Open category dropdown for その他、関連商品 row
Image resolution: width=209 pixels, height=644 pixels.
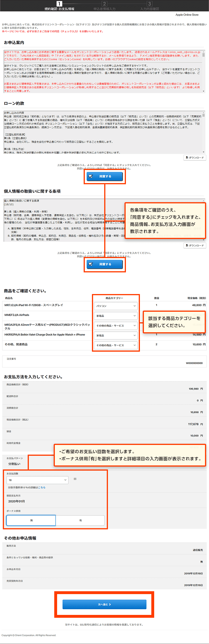[x=116, y=345]
